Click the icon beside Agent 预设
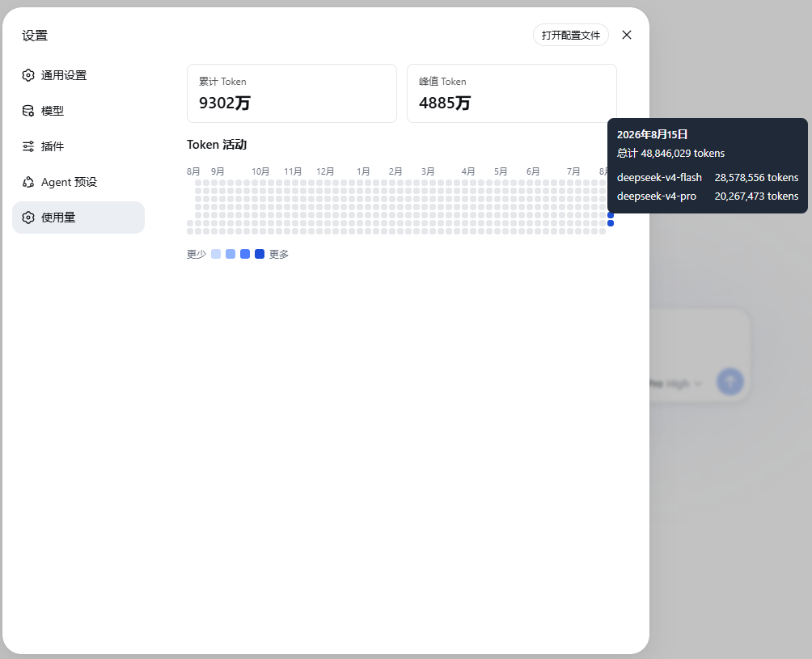The height and width of the screenshot is (659, 812). (x=28, y=182)
